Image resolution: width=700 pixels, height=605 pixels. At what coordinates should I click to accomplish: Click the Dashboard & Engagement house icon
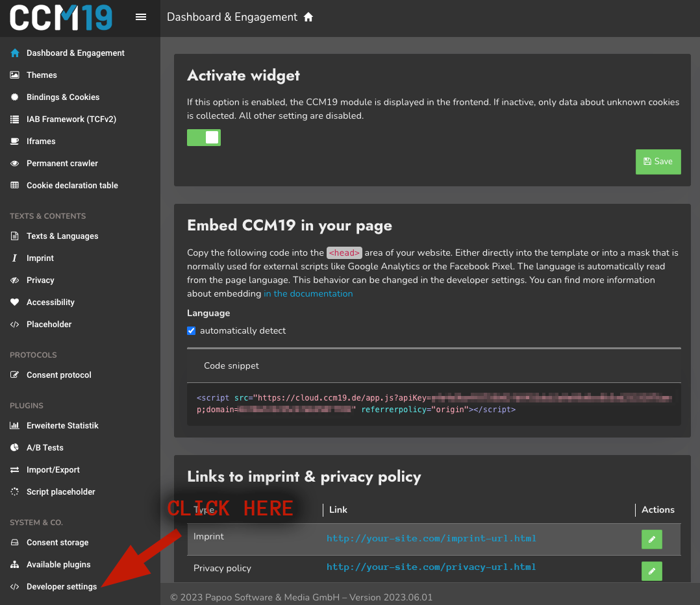[x=15, y=53]
